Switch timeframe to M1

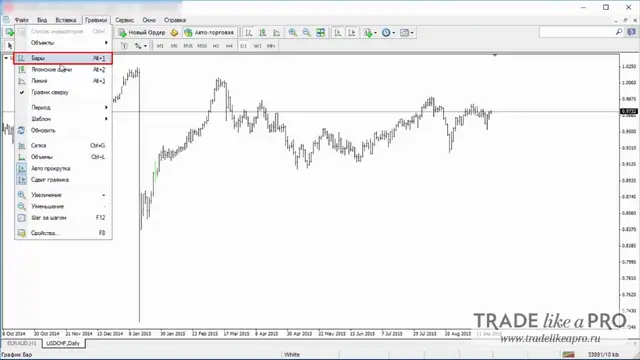point(160,46)
